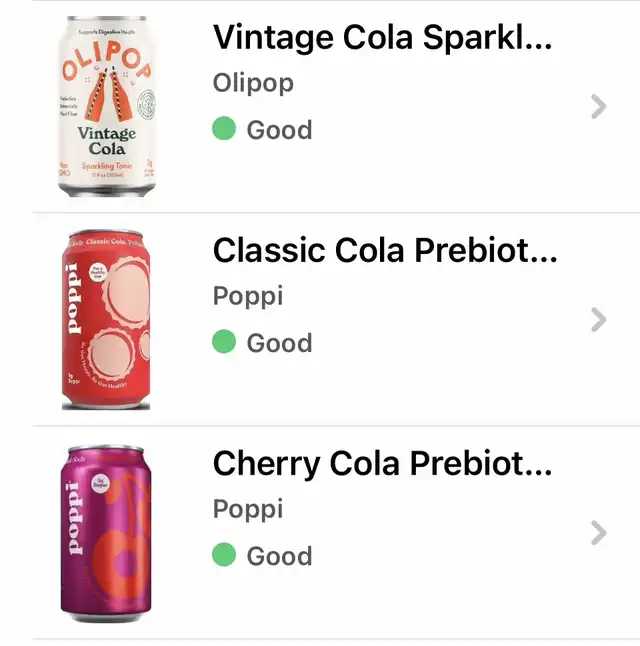The height and width of the screenshot is (646, 640).
Task: Select the Good rating text for Vintage Cola
Action: click(x=279, y=130)
